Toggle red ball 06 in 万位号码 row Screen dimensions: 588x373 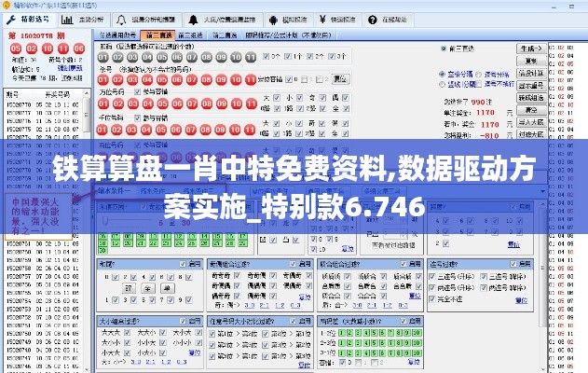(x=177, y=104)
